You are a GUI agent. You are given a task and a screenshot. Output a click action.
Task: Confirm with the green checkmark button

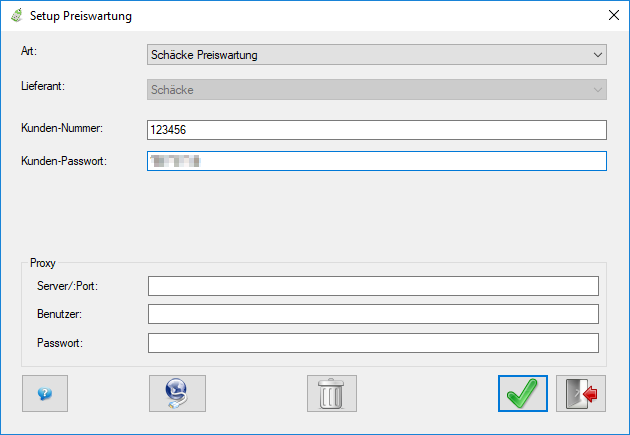523,393
